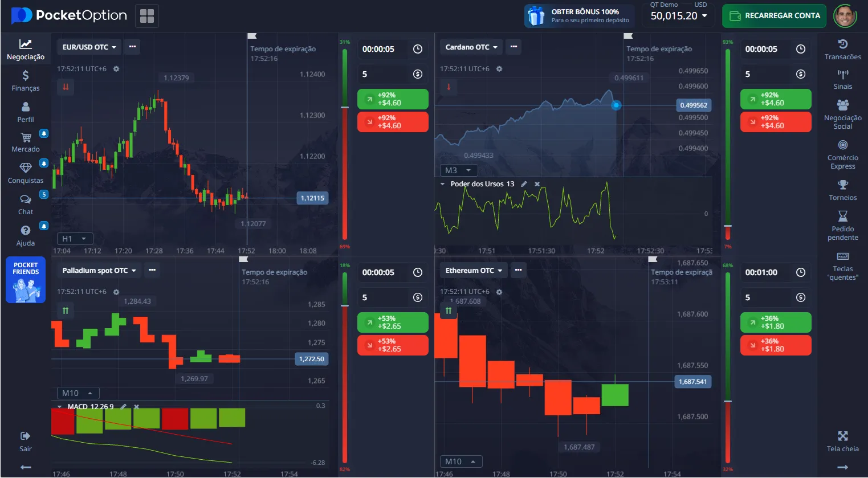Click the clock icon in EUR/USD expiry field
Viewport: 868px width, 478px height.
coord(418,49)
